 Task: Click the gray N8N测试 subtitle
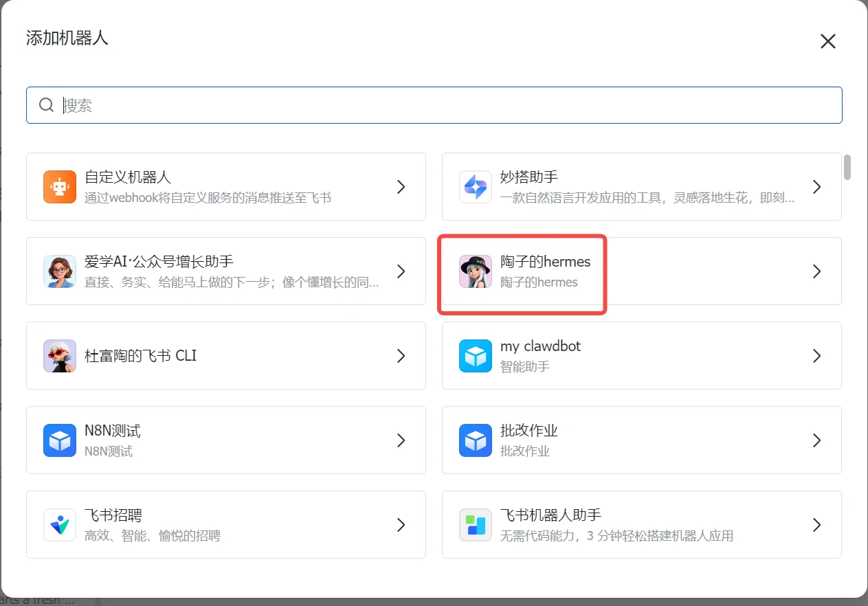coord(109,451)
